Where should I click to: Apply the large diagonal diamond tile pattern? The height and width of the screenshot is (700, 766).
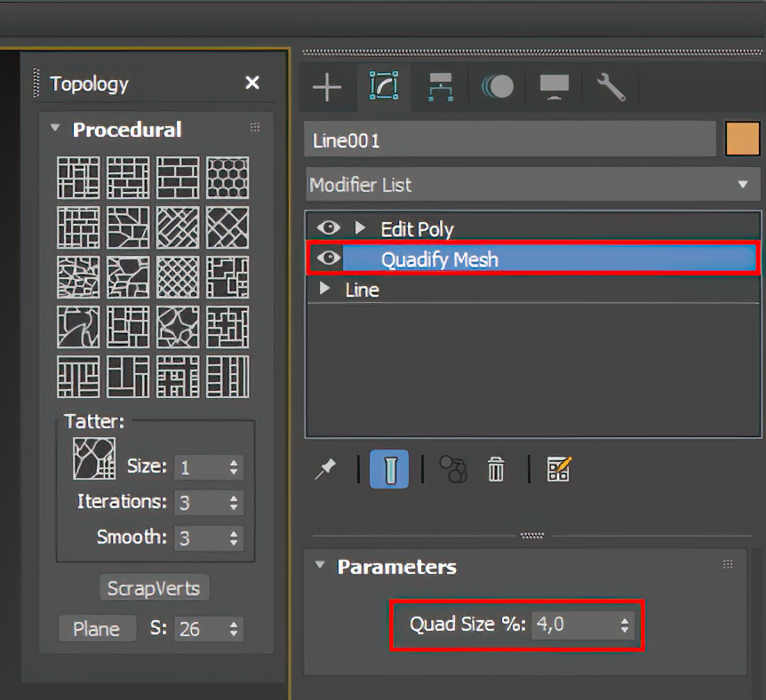227,227
